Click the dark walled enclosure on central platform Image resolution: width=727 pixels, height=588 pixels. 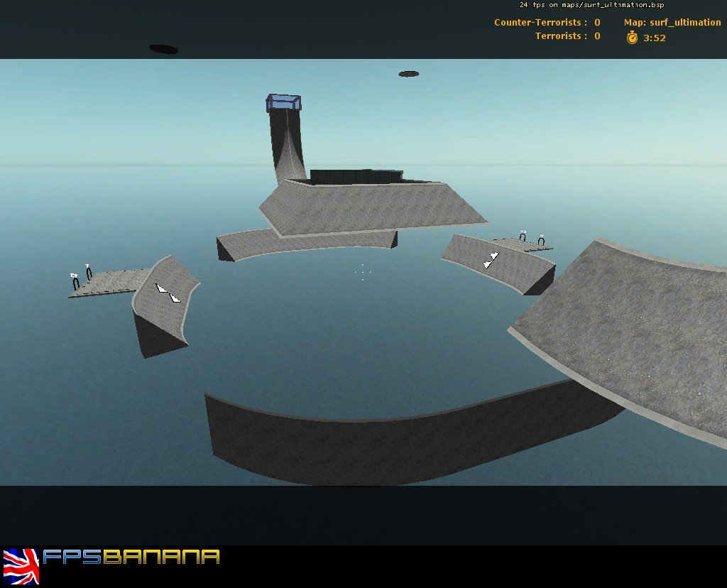[355, 175]
